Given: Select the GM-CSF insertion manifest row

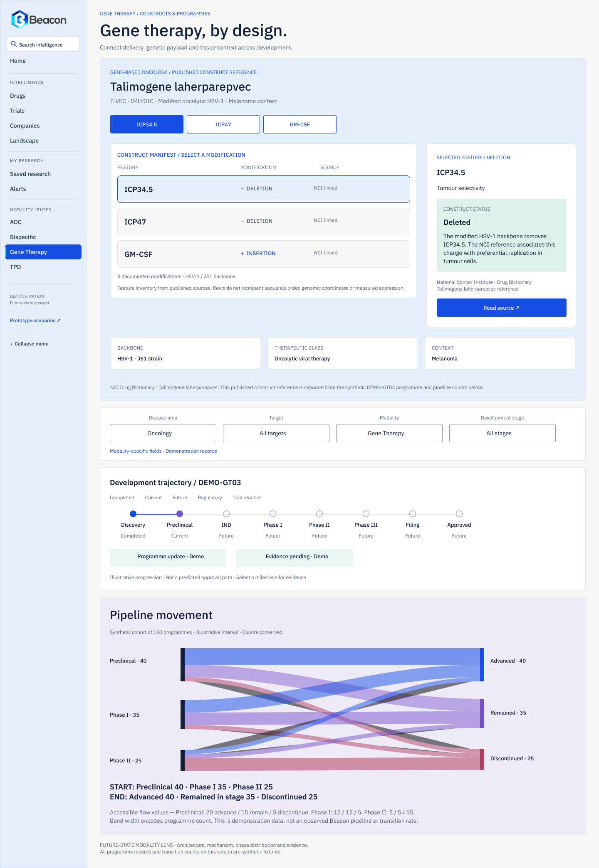Looking at the screenshot, I should 264,254.
